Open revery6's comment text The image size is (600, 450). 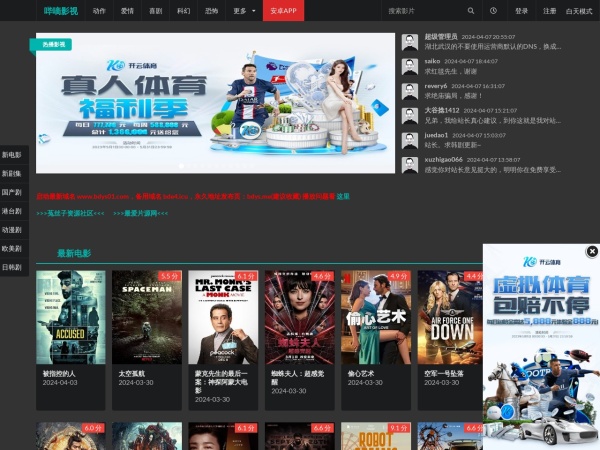point(453,96)
